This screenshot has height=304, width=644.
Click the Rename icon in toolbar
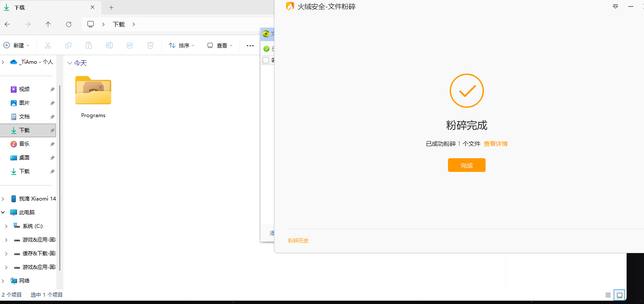[109, 45]
